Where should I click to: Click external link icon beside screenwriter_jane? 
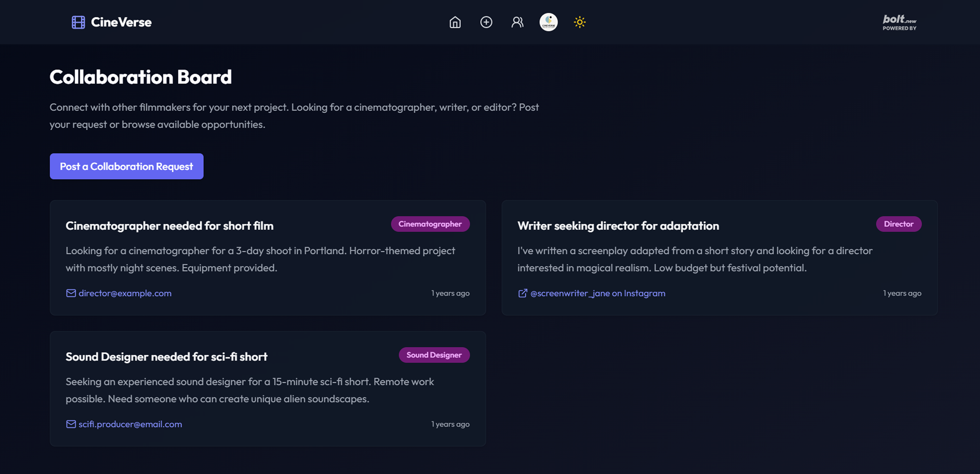tap(522, 293)
